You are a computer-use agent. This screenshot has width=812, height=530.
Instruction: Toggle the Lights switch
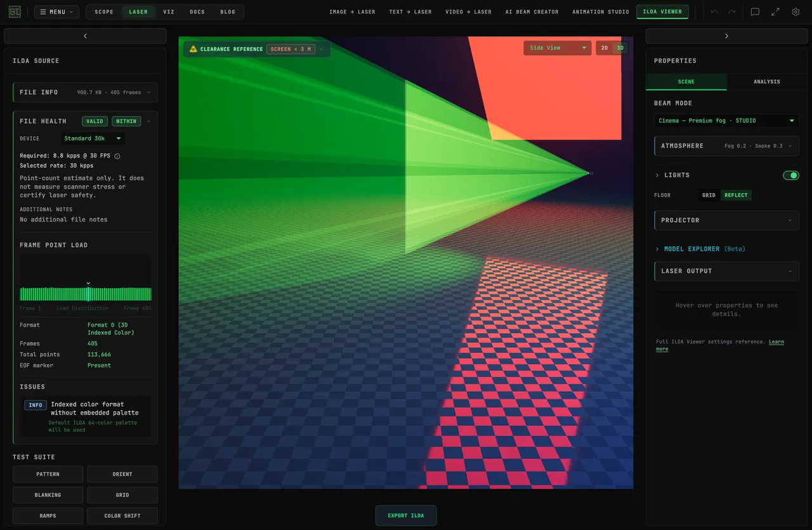point(790,175)
